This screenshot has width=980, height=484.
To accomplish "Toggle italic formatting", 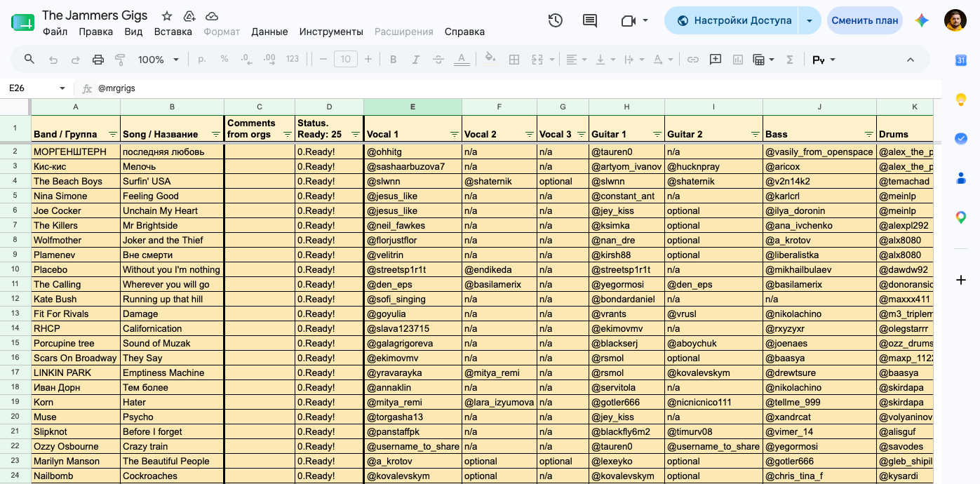I will (416, 60).
